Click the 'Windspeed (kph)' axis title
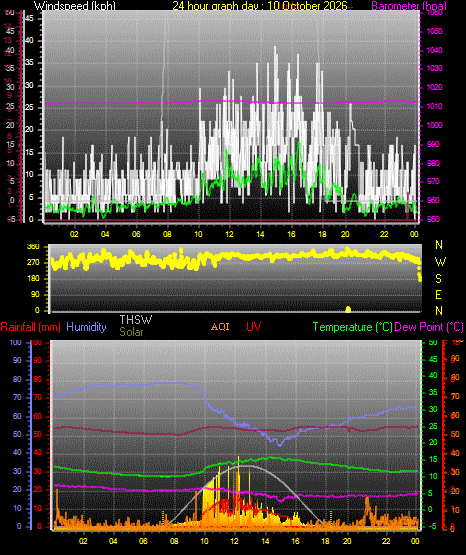 click(x=75, y=6)
